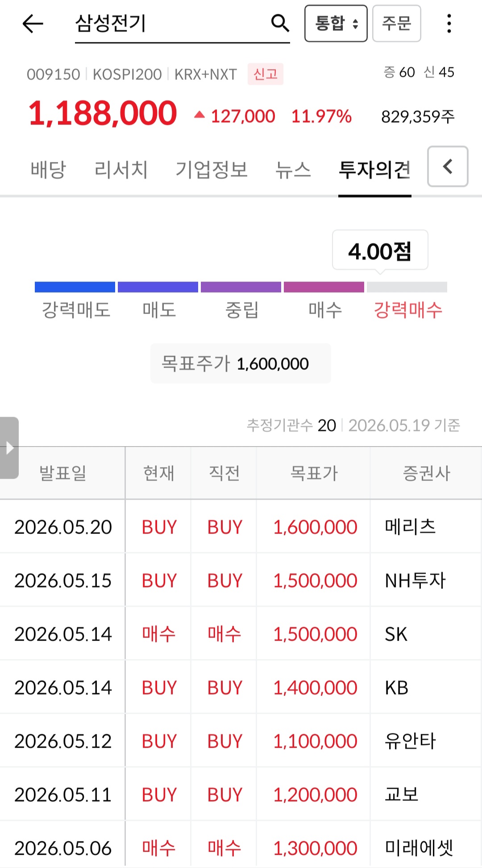Screen dimensions: 482x868
Task: Tap the 신고 badge
Action: coord(266,74)
